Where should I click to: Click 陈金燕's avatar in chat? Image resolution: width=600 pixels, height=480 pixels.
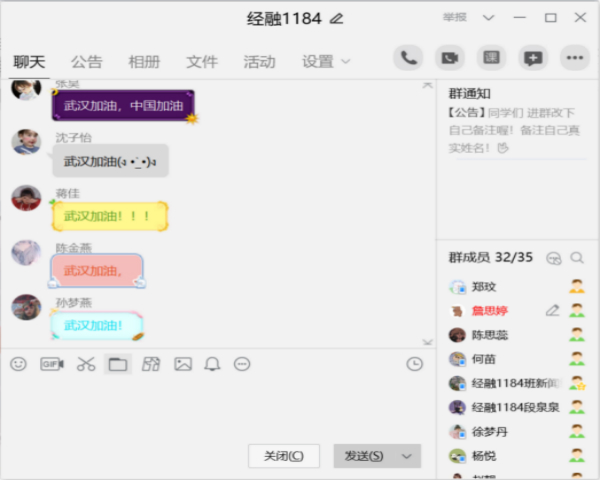(26, 253)
